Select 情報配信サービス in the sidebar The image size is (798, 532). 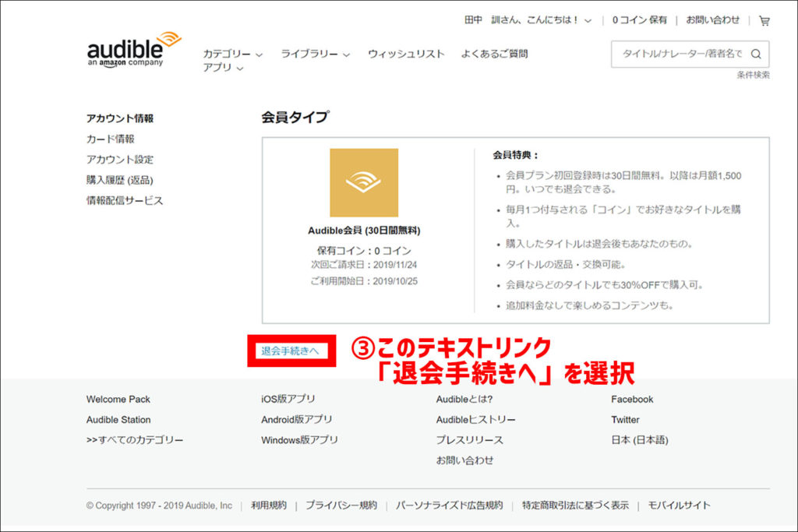pos(125,200)
